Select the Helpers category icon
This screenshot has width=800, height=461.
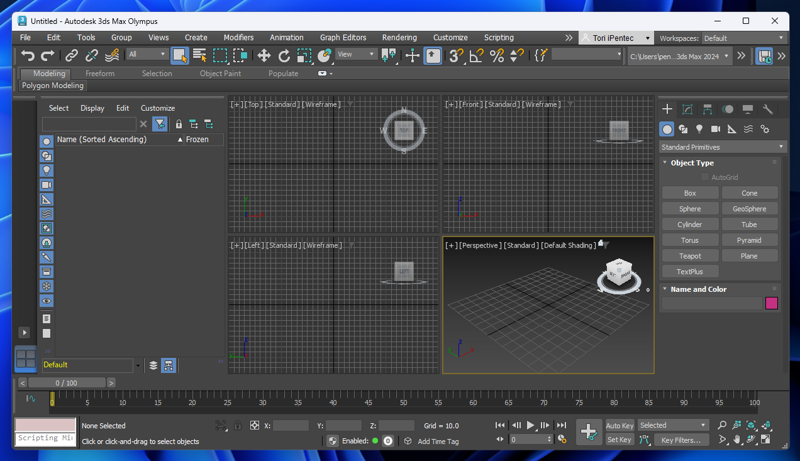[732, 129]
